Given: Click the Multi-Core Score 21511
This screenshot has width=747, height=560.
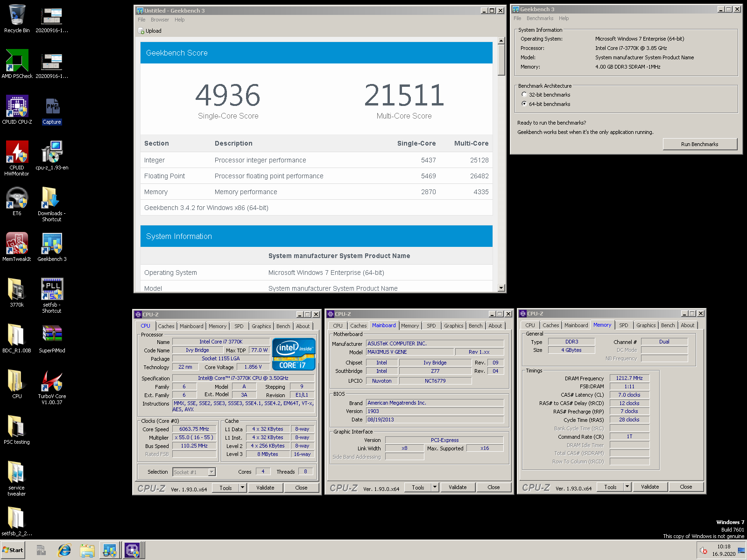Looking at the screenshot, I should point(404,95).
